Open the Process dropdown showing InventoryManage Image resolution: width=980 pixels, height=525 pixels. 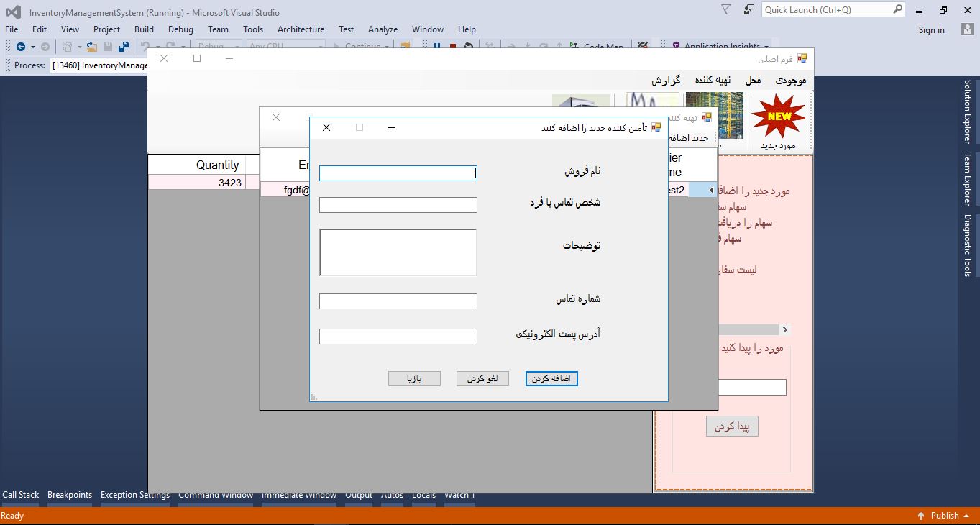pyautogui.click(x=98, y=65)
